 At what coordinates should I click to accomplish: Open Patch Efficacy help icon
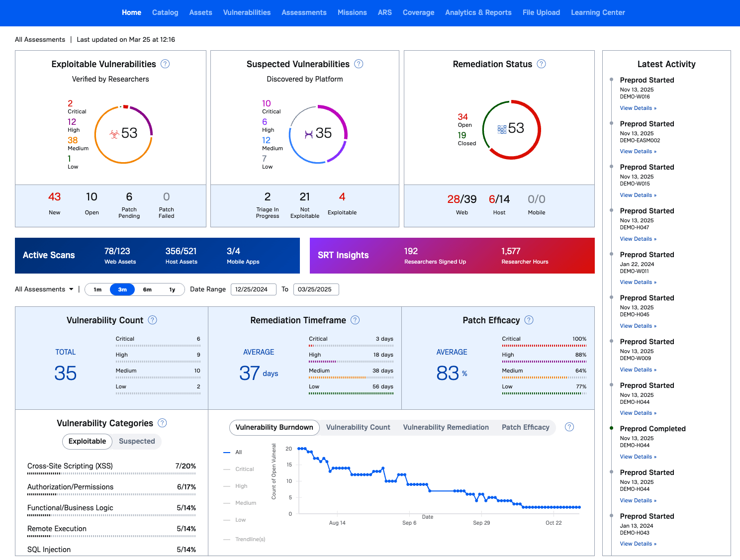(x=529, y=320)
